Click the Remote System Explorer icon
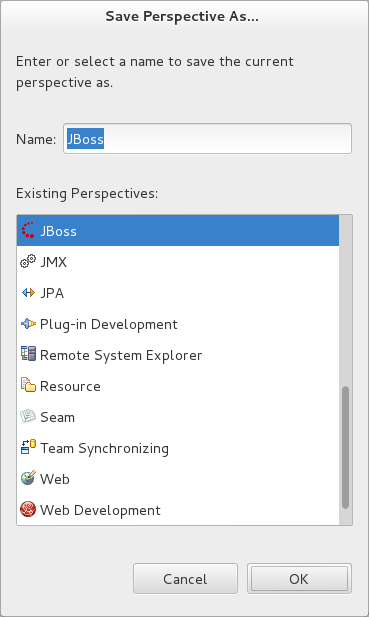Image resolution: width=369 pixels, height=617 pixels. tap(28, 354)
